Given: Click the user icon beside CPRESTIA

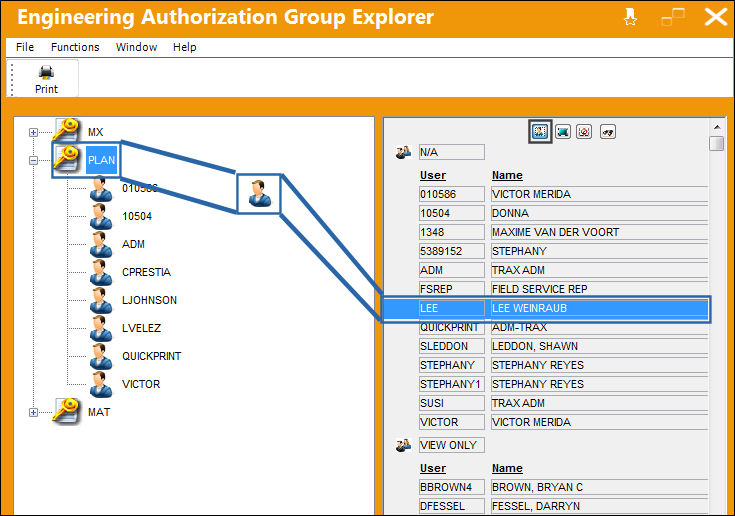Looking at the screenshot, I should coord(101,272).
